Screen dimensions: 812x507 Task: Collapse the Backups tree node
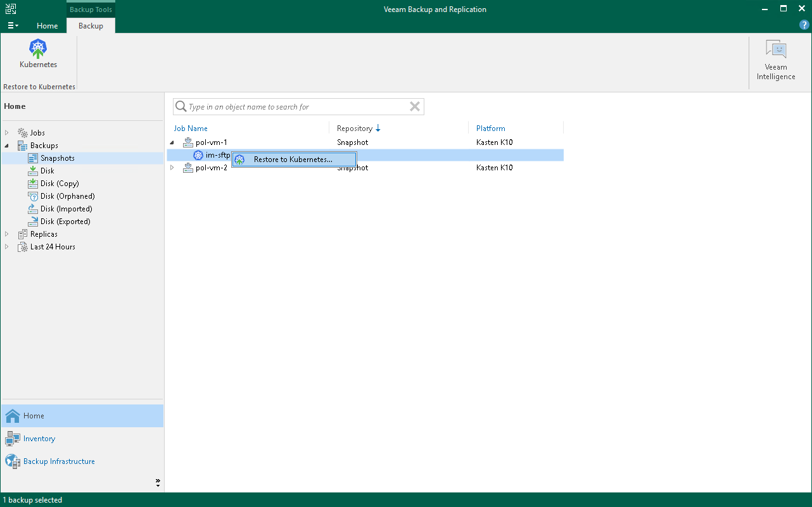click(x=7, y=146)
